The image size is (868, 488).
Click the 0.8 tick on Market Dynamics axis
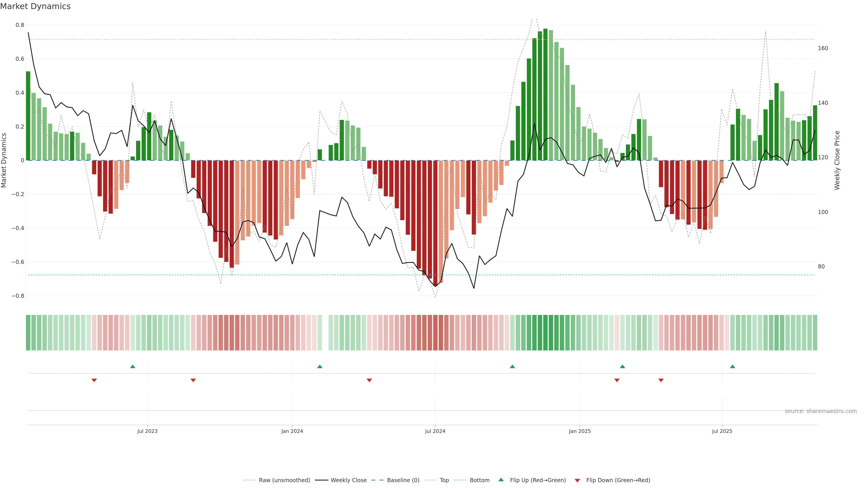coord(20,25)
